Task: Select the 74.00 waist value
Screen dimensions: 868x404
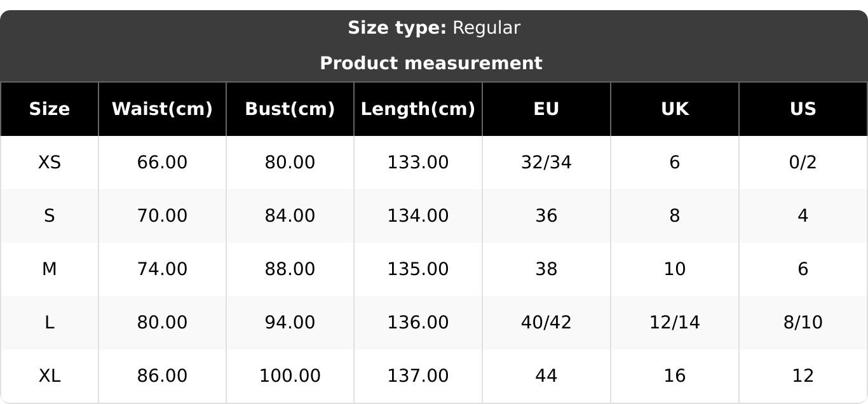Action: click(x=162, y=269)
